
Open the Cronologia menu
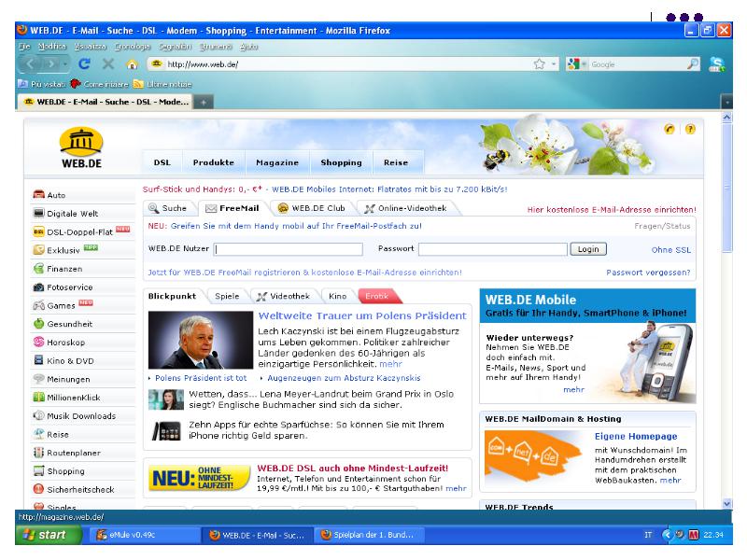click(x=132, y=46)
